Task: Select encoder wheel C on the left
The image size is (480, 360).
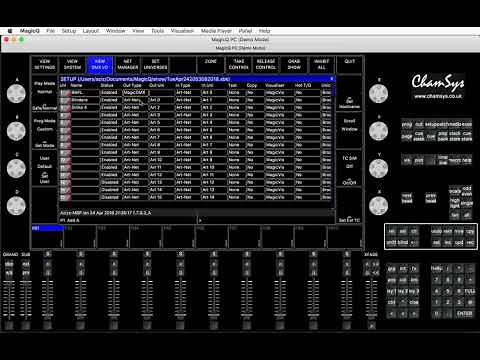Action: [16, 168]
